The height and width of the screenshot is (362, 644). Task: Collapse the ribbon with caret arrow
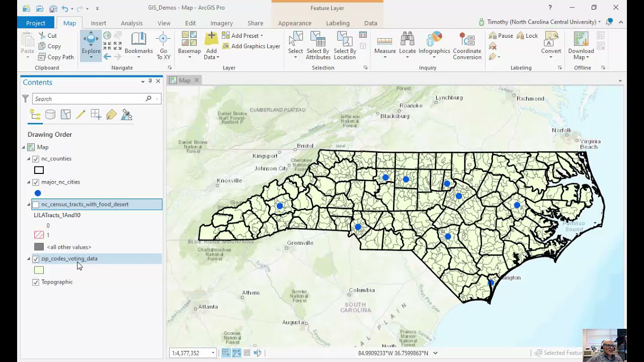pyautogui.click(x=621, y=22)
